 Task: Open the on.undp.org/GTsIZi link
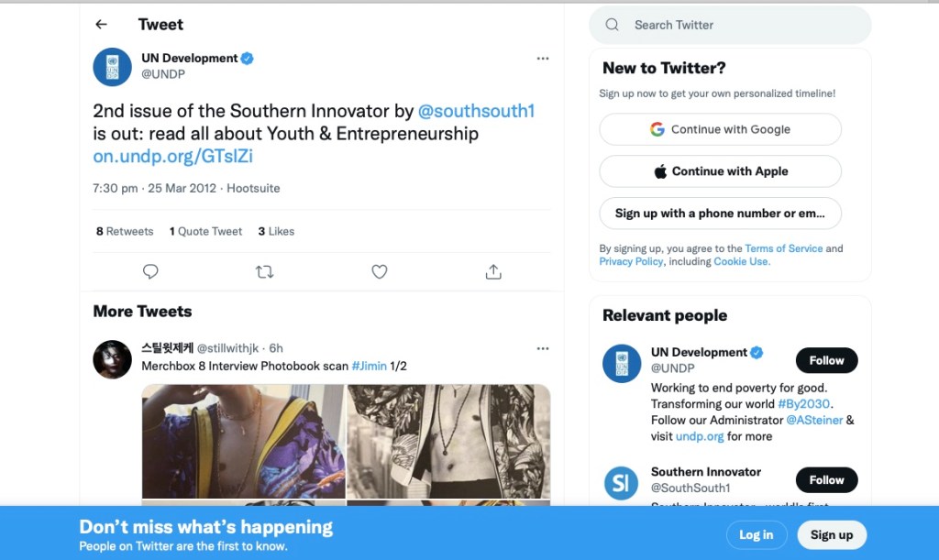(x=172, y=157)
